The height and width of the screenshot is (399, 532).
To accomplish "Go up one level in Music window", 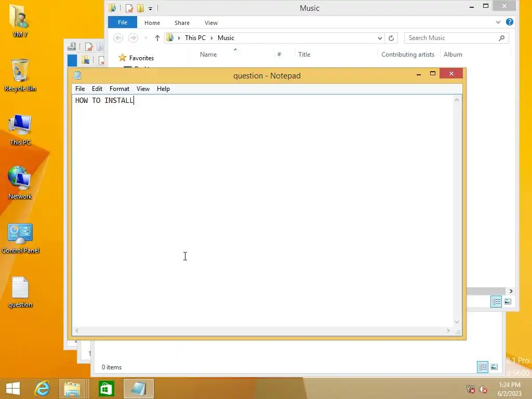I will (157, 38).
